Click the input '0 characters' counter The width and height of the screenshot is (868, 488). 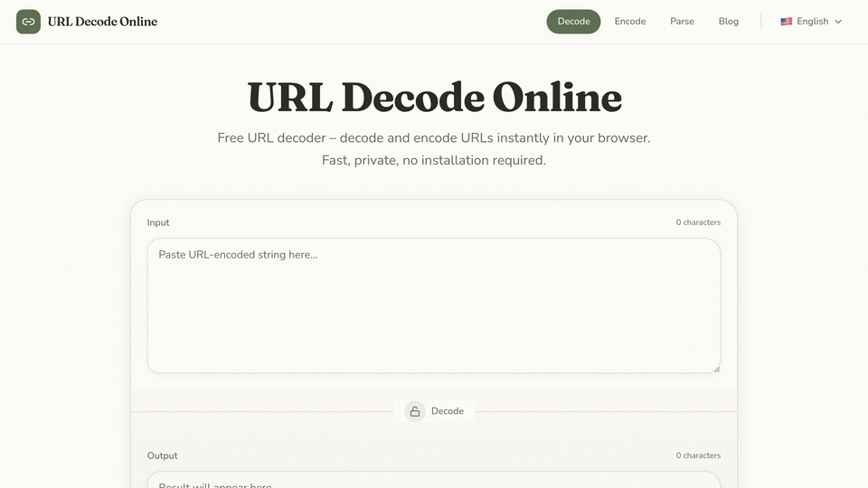click(698, 222)
